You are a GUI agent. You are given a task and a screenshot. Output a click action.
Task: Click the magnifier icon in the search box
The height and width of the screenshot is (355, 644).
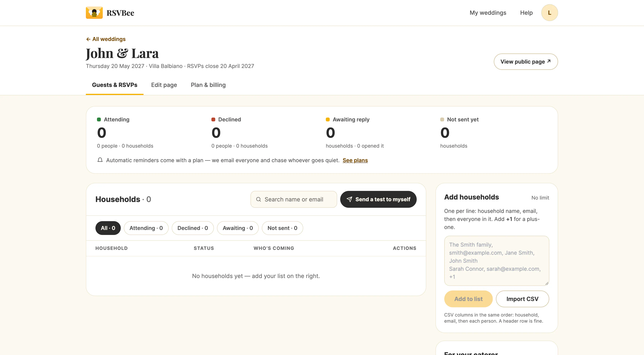[x=259, y=199]
